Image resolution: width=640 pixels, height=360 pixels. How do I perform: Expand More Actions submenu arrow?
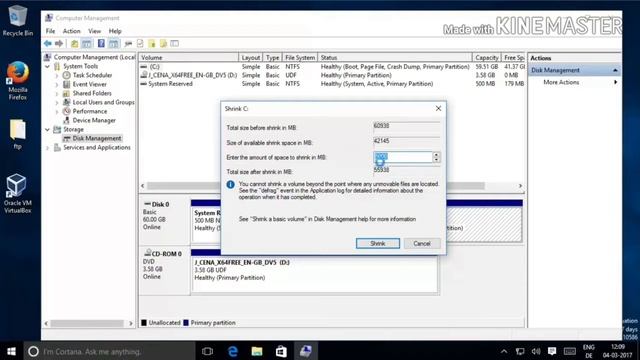point(615,82)
